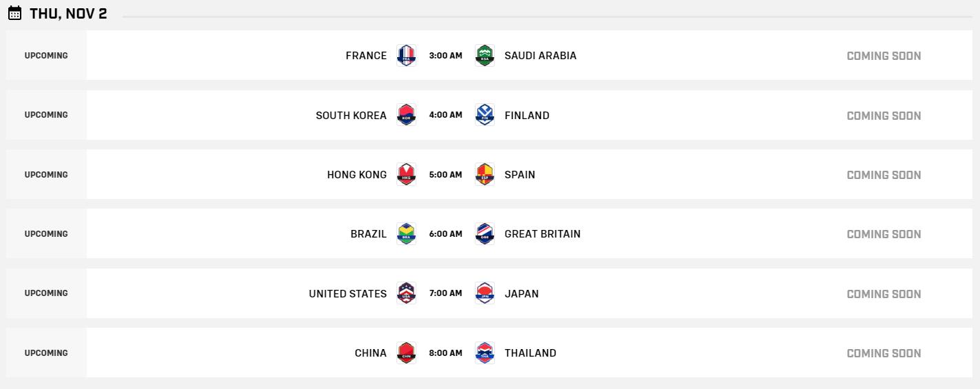Image resolution: width=980 pixels, height=389 pixels.
Task: Click the Saudi Arabia team badge
Action: (484, 56)
